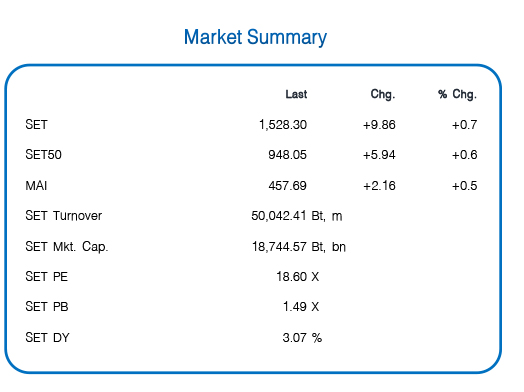
Task: Click the SET Mkt. Cap. label
Action: pos(67,247)
